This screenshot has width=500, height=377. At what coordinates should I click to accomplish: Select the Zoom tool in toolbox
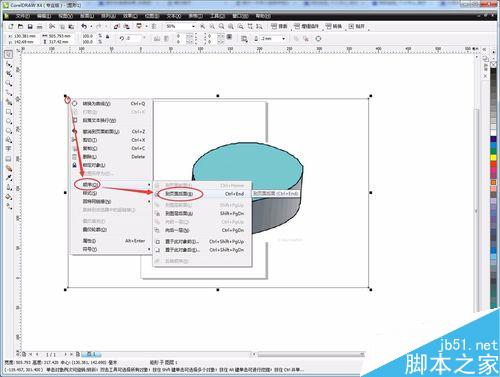9,83
